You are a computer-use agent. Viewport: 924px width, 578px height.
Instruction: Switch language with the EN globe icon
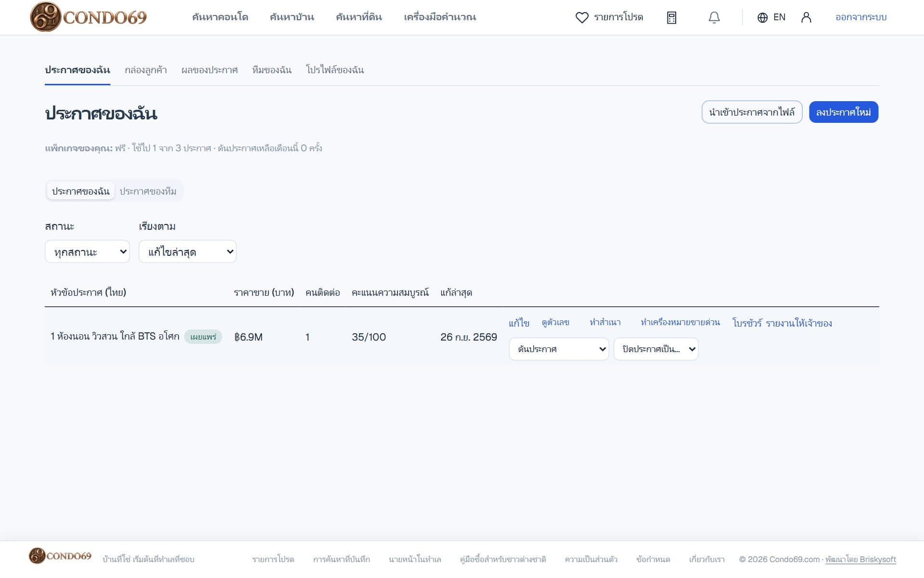point(771,17)
